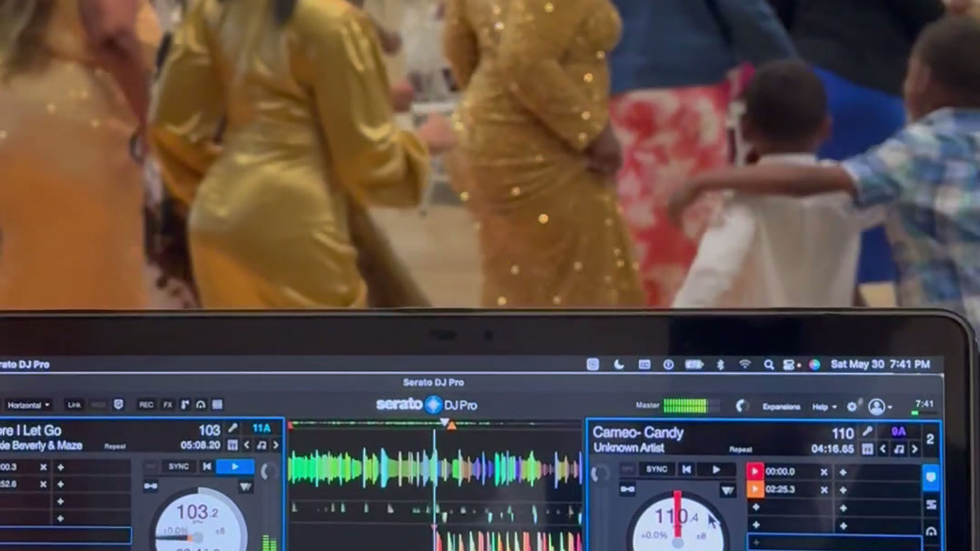Shift key down arrow beside 05:08.20
Screen dimensions: 980x551
pos(247,445)
